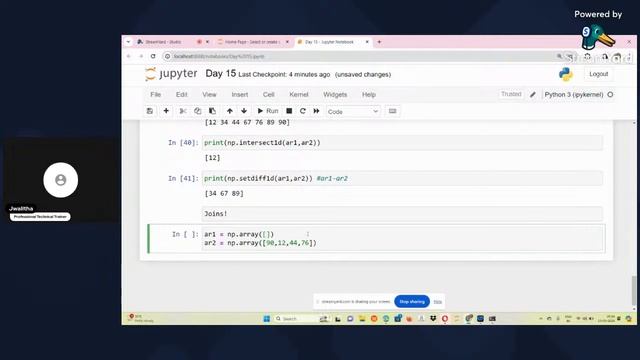This screenshot has height=360, width=640.
Task: Open the Cell menu
Action: (x=269, y=94)
